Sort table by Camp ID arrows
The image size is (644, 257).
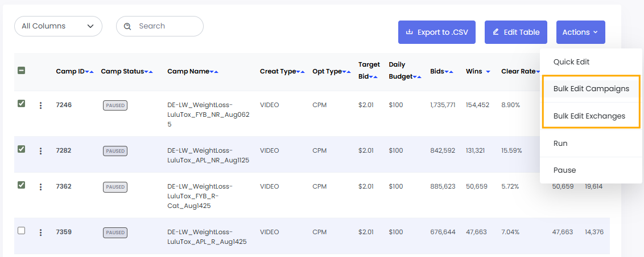coord(89,72)
